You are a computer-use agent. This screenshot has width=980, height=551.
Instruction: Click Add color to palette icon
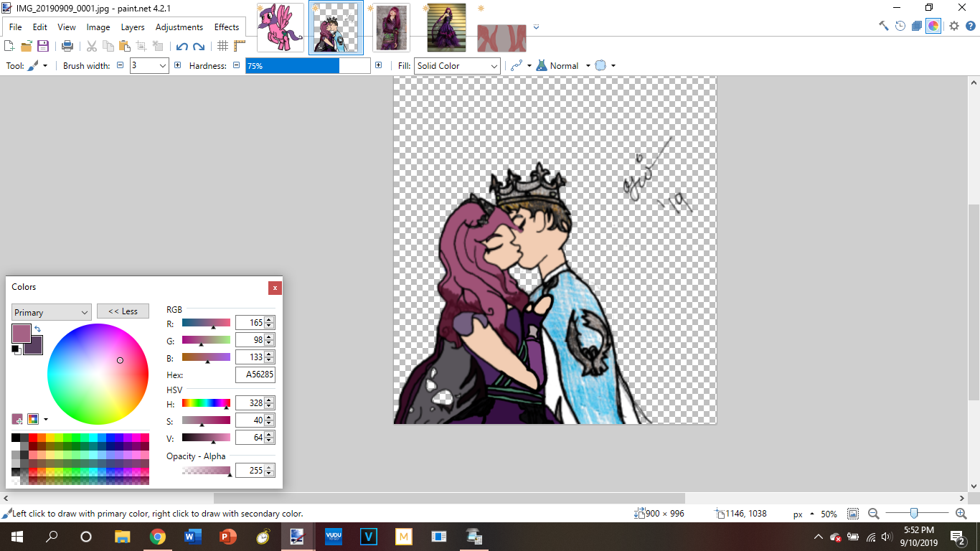[x=17, y=419]
